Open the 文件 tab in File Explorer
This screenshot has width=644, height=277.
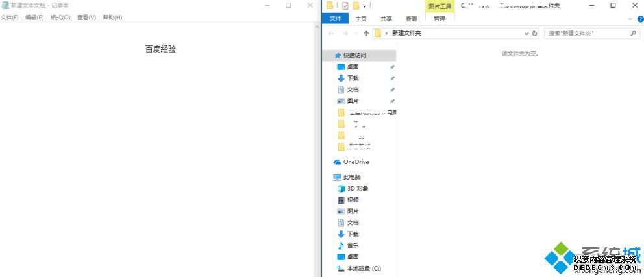pyautogui.click(x=336, y=18)
